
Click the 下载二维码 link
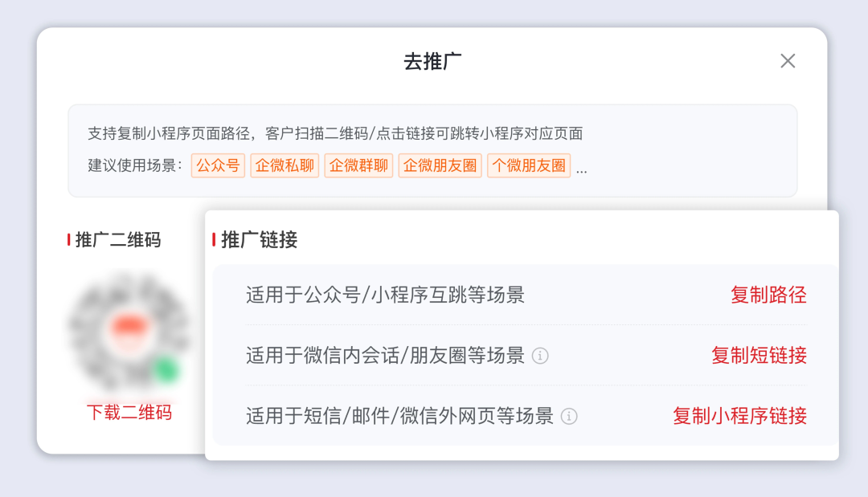click(x=129, y=413)
